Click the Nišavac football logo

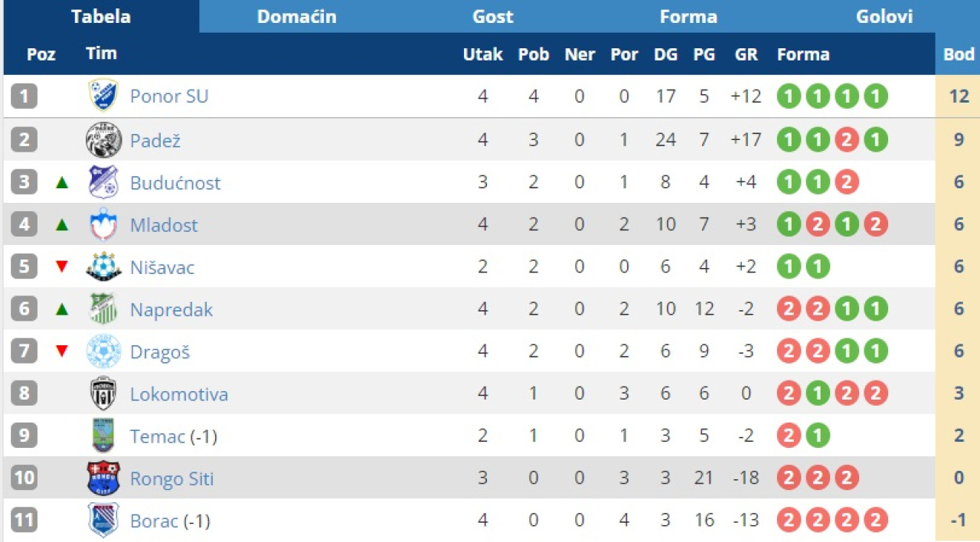(x=103, y=267)
